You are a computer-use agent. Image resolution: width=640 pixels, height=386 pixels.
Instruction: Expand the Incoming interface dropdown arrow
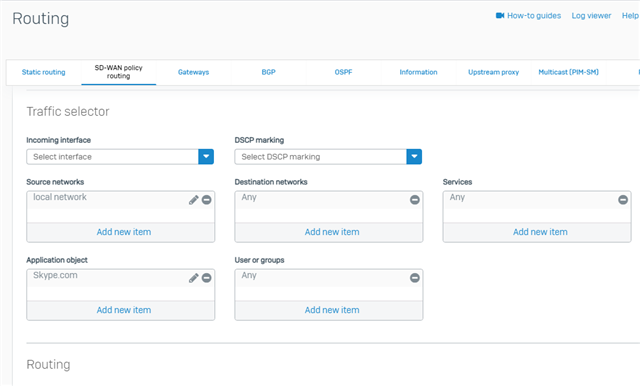(206, 157)
